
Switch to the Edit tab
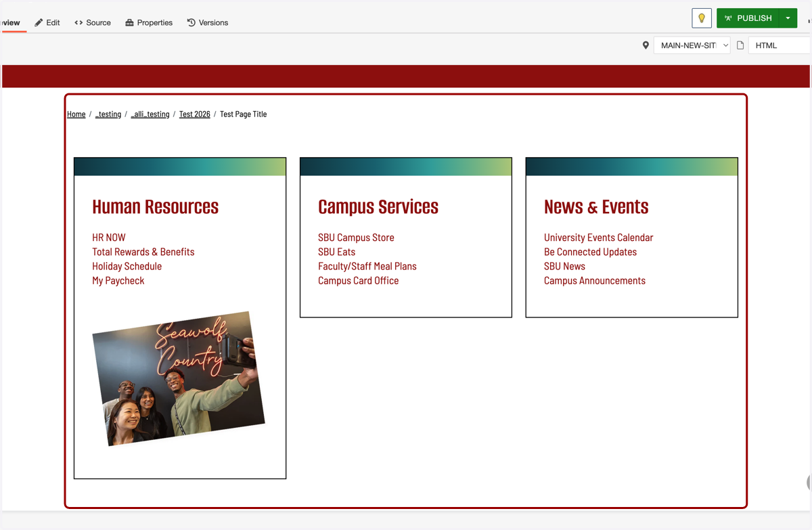(x=47, y=22)
